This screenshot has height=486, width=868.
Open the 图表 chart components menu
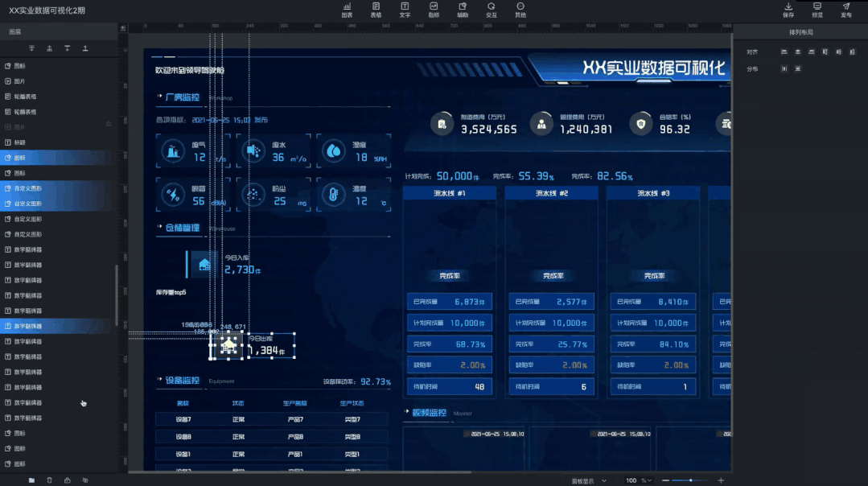(x=347, y=10)
